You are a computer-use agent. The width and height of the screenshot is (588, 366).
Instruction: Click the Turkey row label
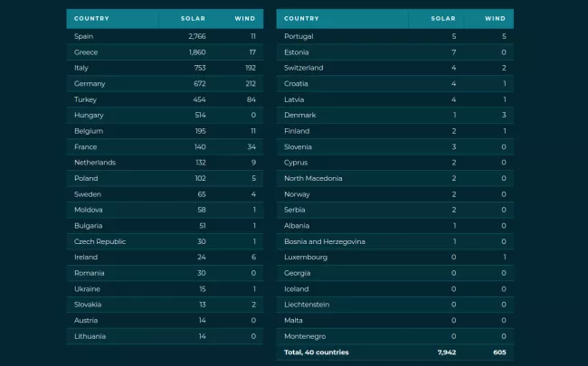(x=86, y=99)
